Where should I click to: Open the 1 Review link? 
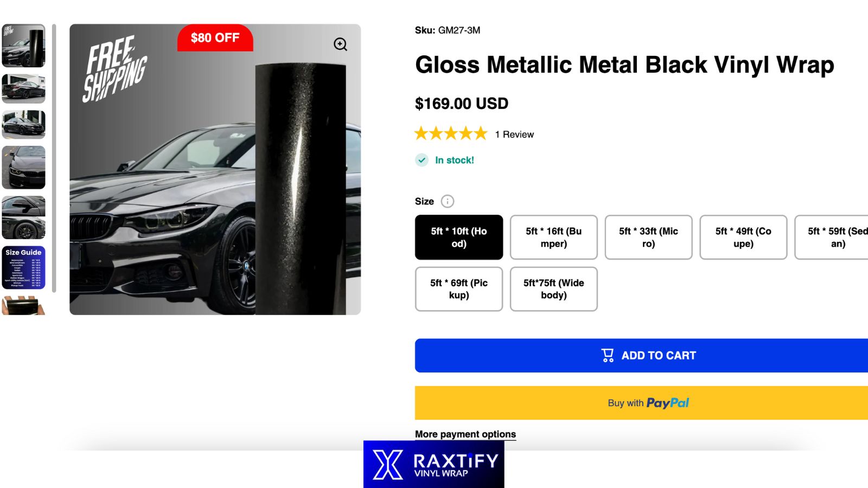pyautogui.click(x=513, y=134)
